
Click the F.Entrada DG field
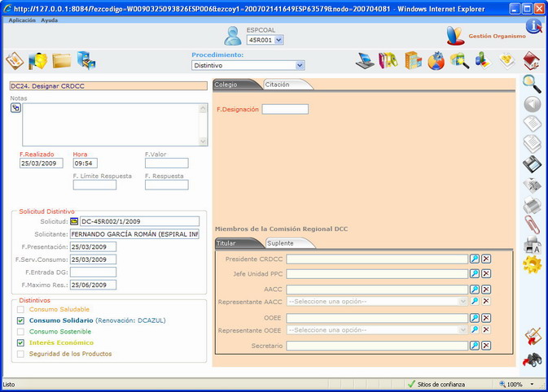(94, 272)
